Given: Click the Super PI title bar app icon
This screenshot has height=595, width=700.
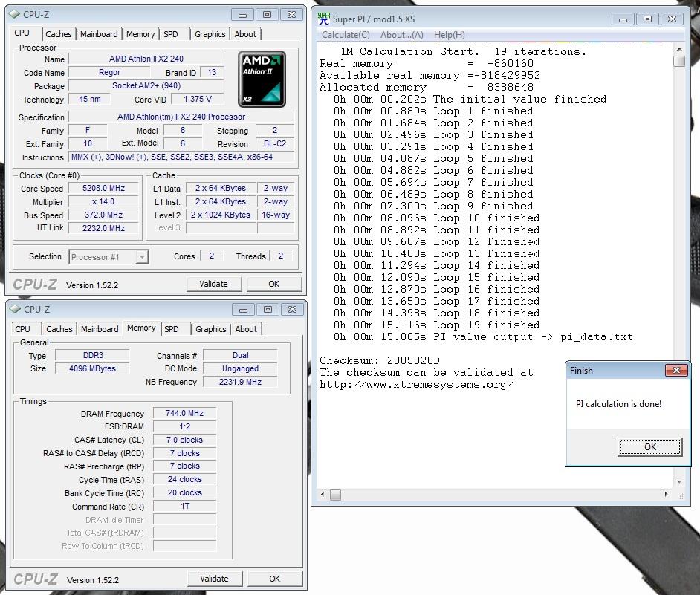Looking at the screenshot, I should (324, 19).
